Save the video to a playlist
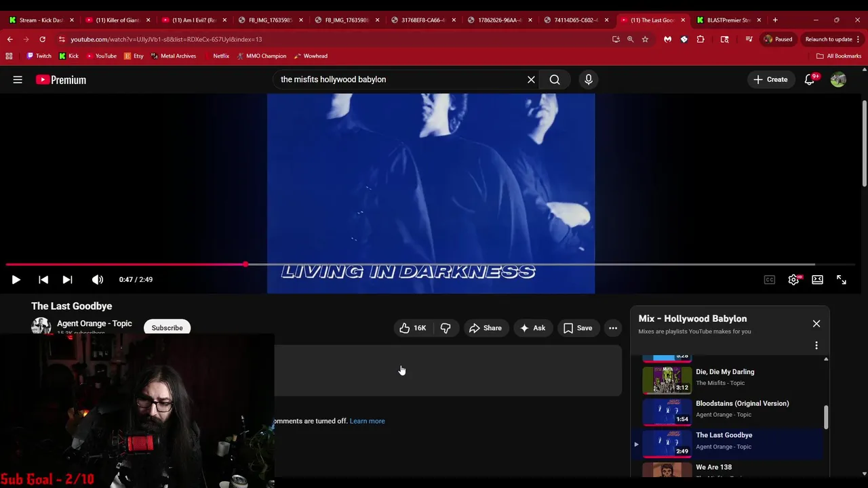The width and height of the screenshot is (868, 488). pos(578,328)
